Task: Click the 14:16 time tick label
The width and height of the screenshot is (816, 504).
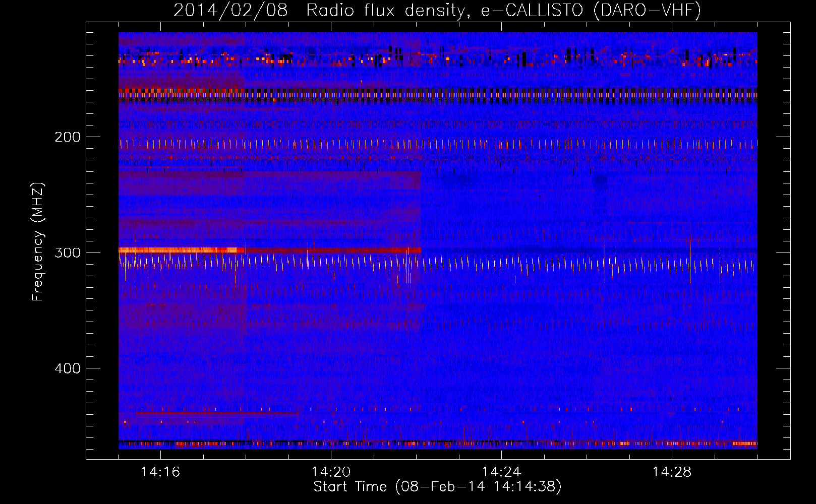Action: pyautogui.click(x=160, y=472)
